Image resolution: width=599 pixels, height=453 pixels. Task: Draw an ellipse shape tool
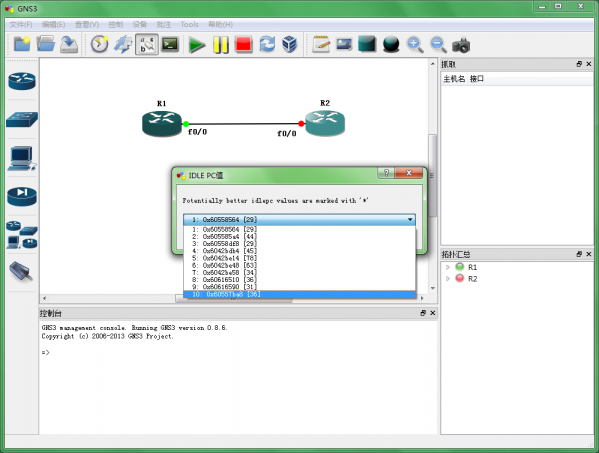[x=391, y=44]
